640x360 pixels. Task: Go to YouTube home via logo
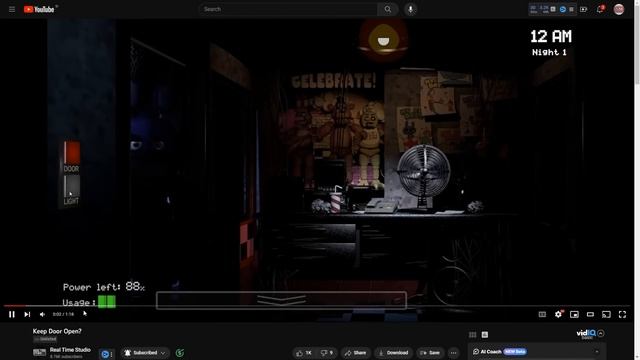tap(39, 9)
